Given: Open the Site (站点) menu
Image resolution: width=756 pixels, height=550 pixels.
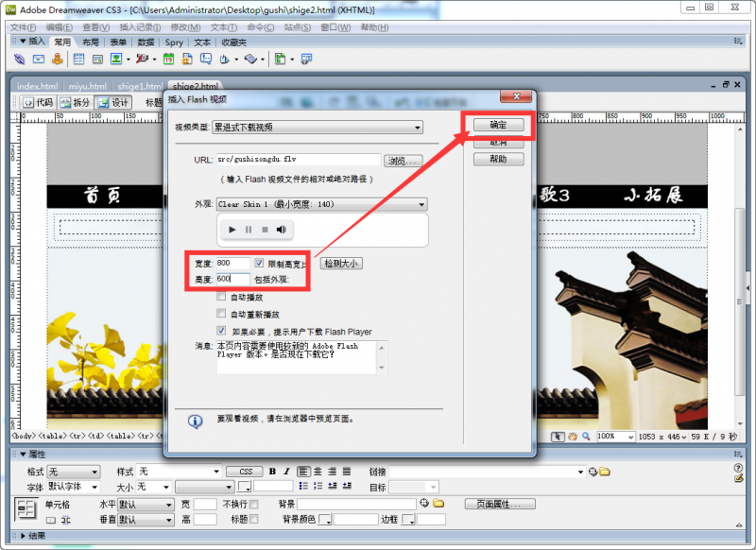Looking at the screenshot, I should click(x=297, y=27).
